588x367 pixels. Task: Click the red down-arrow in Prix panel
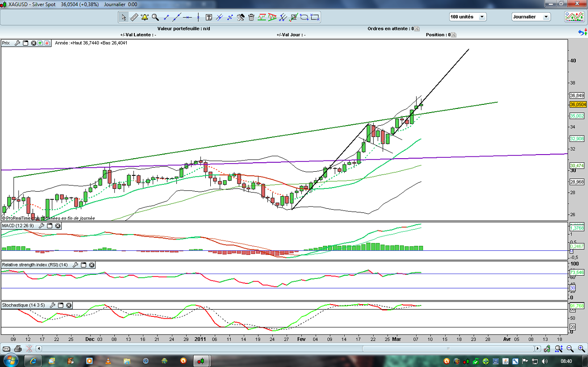click(47, 43)
